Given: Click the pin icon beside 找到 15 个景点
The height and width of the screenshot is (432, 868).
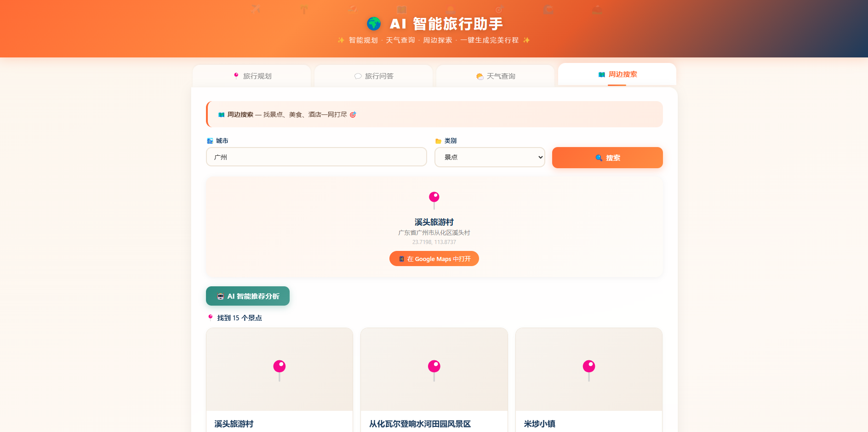Looking at the screenshot, I should [211, 318].
